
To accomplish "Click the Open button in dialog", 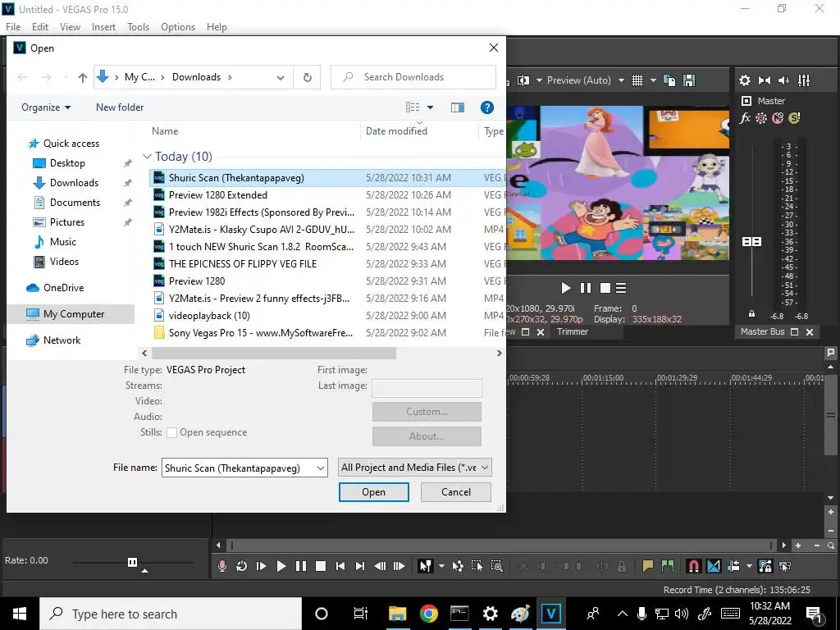I will 373,492.
